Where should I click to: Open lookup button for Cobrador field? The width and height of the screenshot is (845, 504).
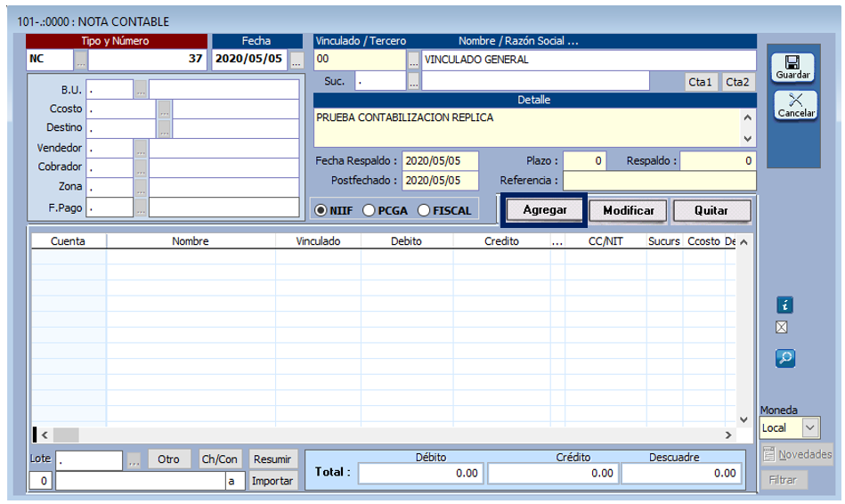click(x=140, y=167)
